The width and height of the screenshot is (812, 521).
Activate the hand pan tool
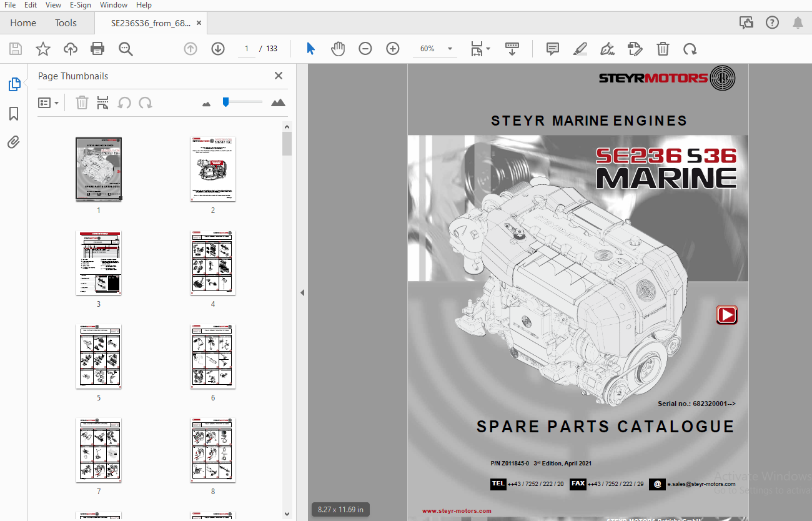pyautogui.click(x=338, y=49)
